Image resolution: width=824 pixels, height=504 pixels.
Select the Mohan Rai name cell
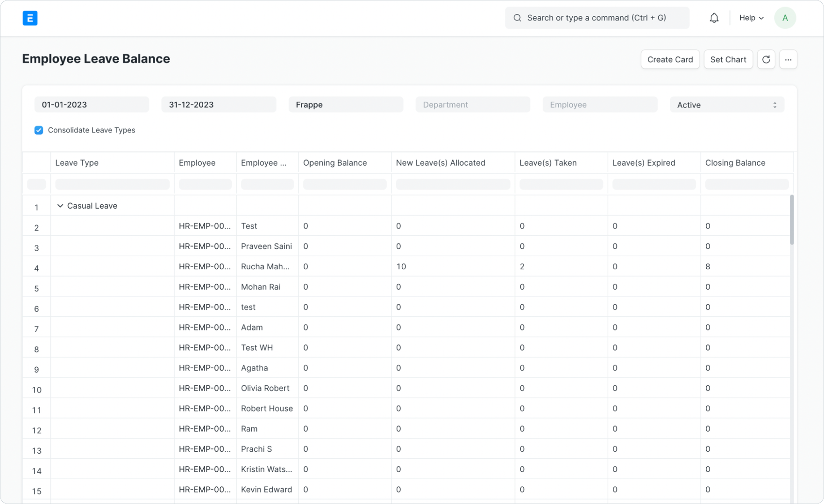click(x=267, y=287)
